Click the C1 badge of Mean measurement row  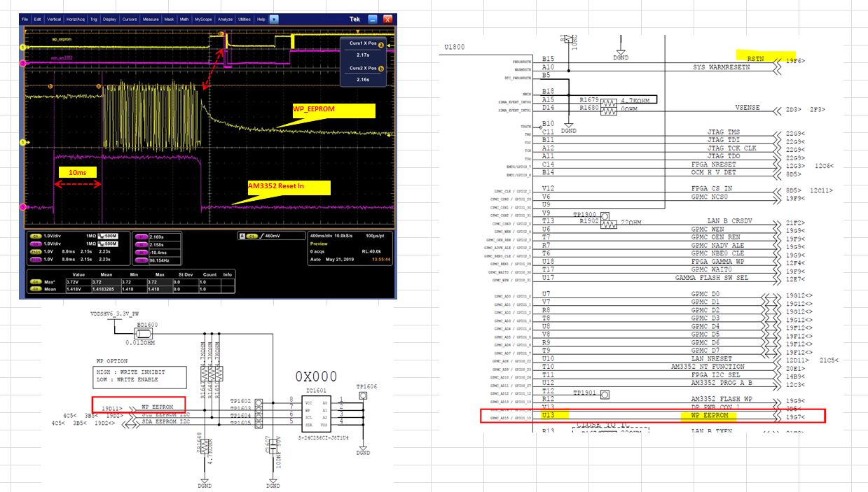point(36,290)
